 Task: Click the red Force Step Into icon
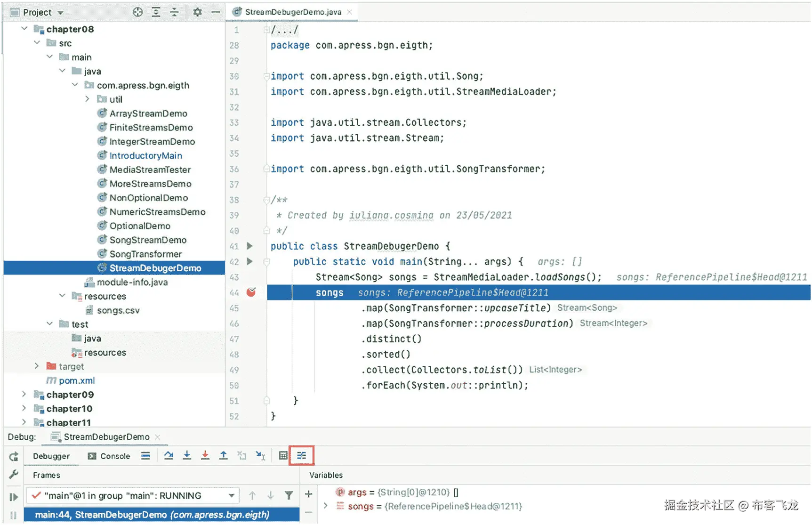(x=205, y=455)
